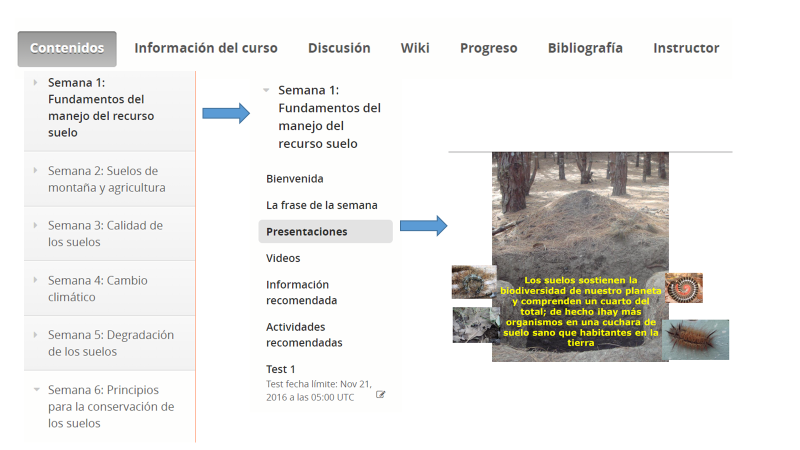Viewport: 800px width, 450px height.
Task: Open Información recomendada
Action: pos(301,292)
